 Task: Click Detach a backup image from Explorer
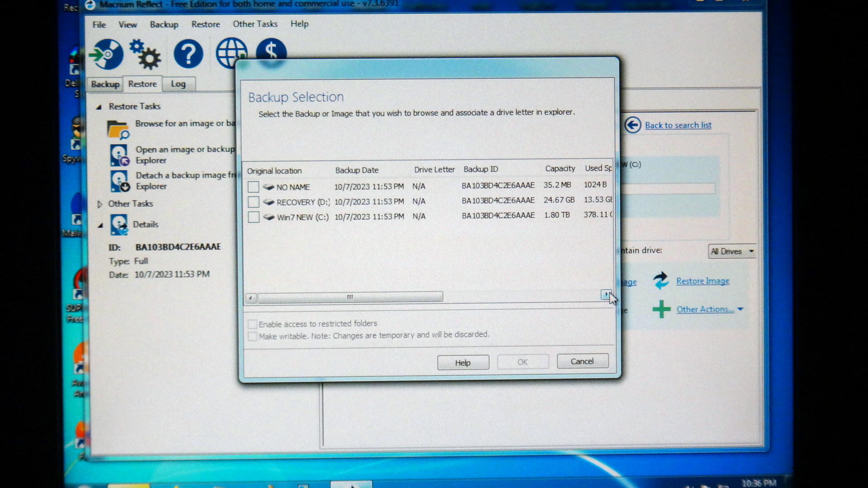(x=186, y=181)
